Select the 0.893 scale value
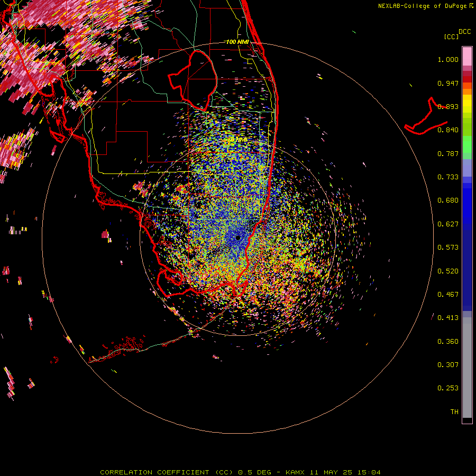This screenshot has height=476, width=476. (x=448, y=106)
